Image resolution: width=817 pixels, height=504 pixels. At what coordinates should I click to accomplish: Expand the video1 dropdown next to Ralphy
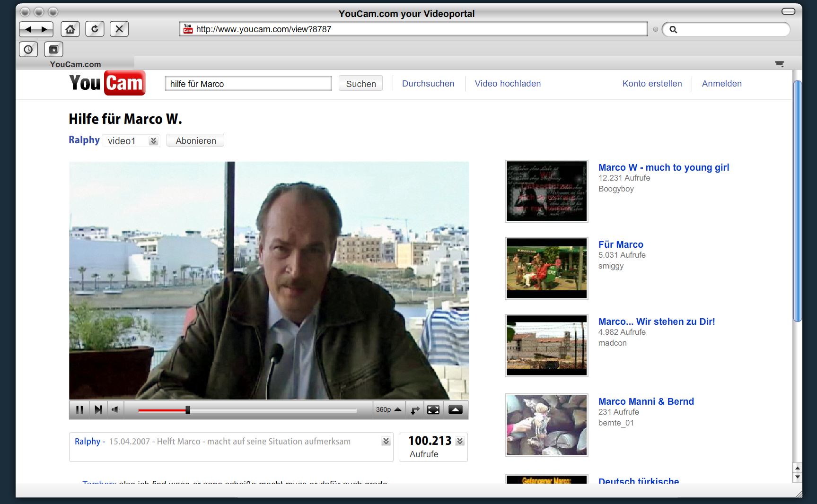[153, 141]
